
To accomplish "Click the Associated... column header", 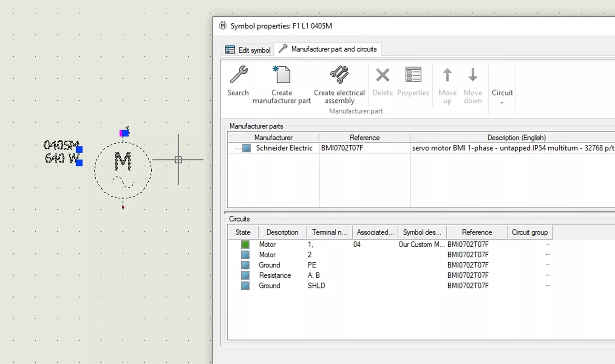I will [375, 232].
